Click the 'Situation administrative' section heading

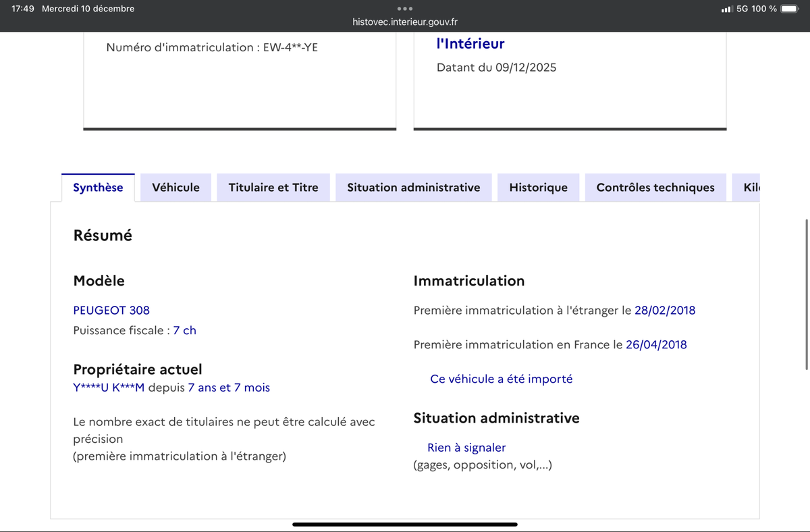click(x=496, y=418)
